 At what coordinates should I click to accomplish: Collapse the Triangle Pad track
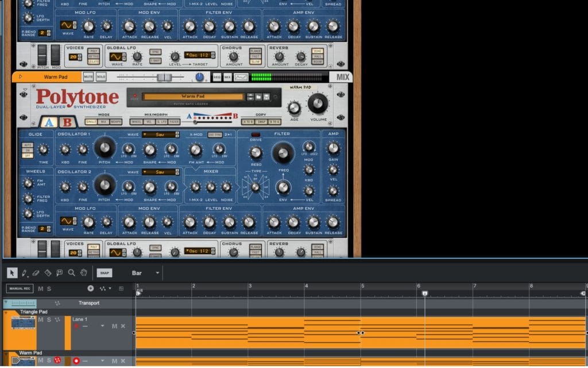pyautogui.click(x=6, y=312)
